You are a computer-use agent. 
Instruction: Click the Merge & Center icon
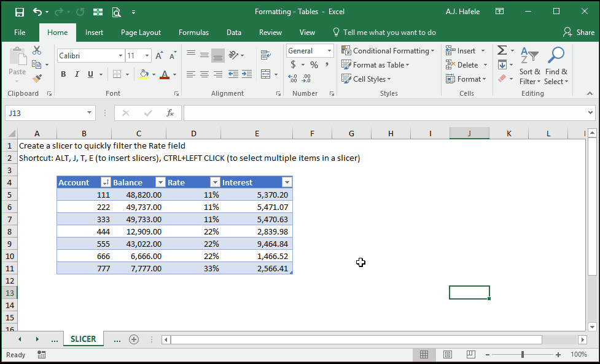265,74
